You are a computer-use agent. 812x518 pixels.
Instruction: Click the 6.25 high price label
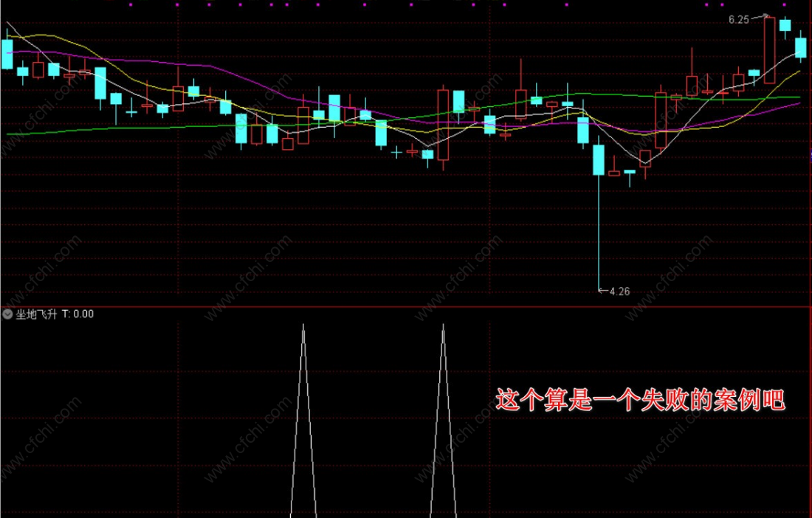738,20
